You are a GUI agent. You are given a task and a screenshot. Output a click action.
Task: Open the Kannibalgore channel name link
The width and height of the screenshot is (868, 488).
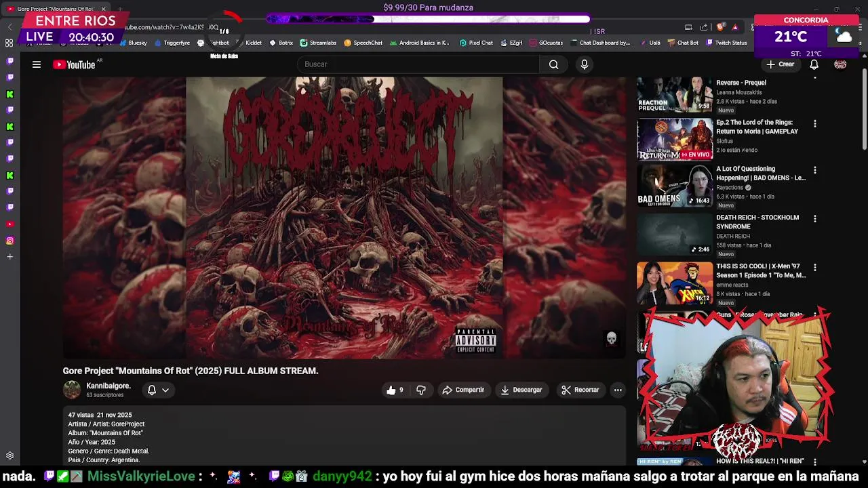coord(108,386)
